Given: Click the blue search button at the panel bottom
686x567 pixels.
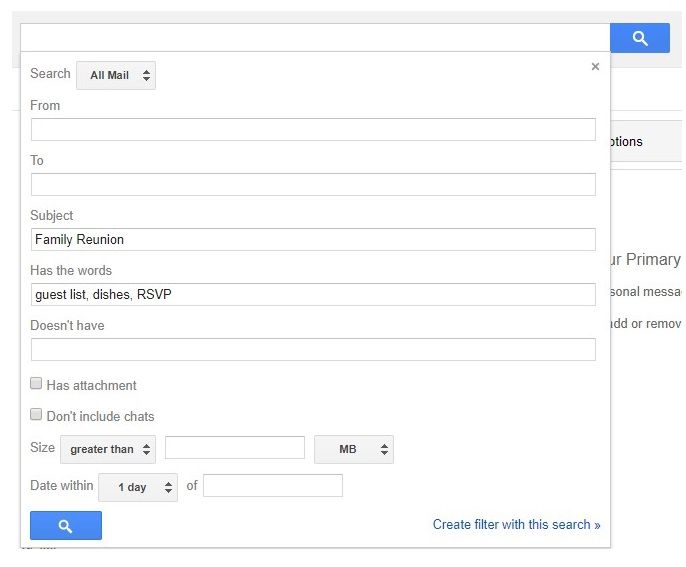Looking at the screenshot, I should click(66, 525).
